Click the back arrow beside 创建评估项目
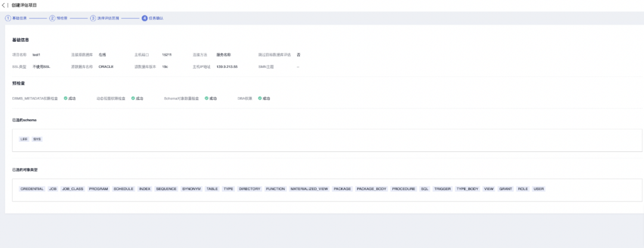This screenshot has width=644, height=248. tap(4, 5)
